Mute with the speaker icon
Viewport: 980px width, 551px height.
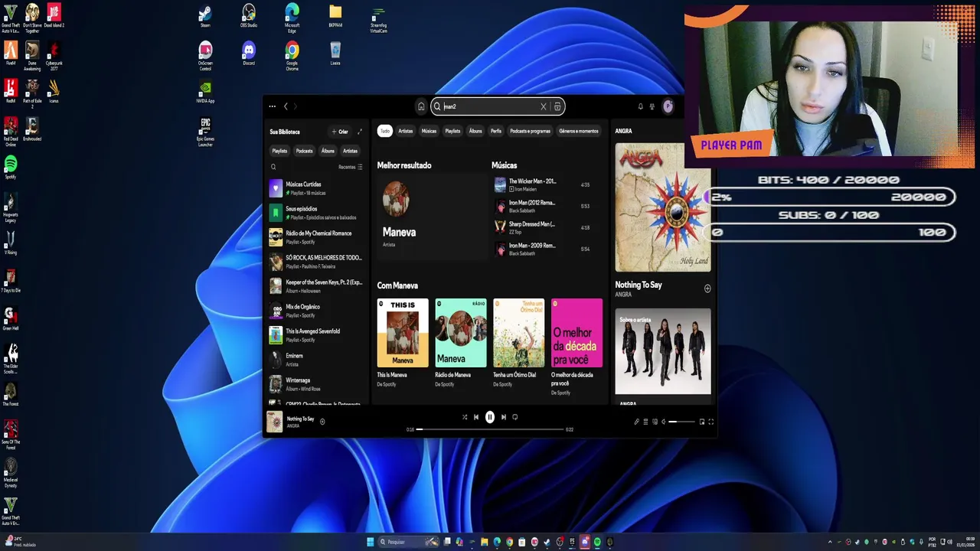664,422
